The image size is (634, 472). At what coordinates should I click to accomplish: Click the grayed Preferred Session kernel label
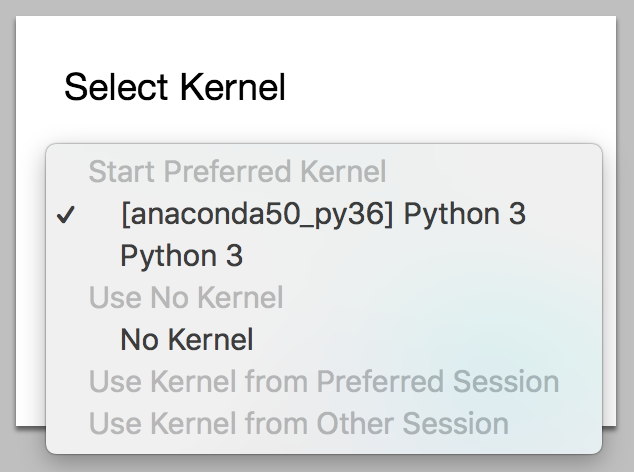point(323,382)
